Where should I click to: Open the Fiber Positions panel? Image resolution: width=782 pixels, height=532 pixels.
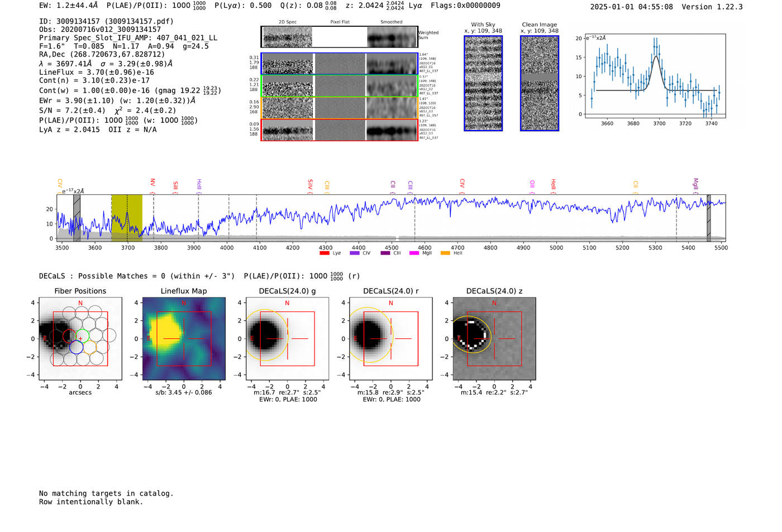click(80, 338)
